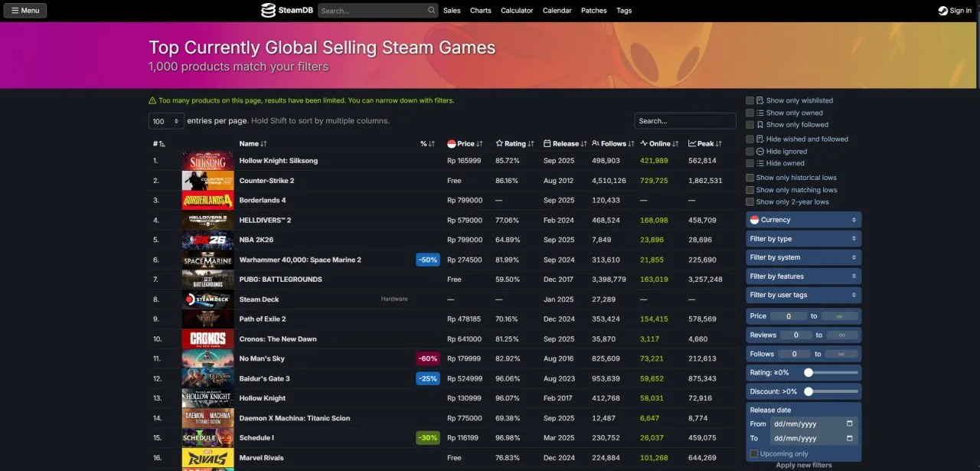Screen dimensions: 980x471
Task: Click the activity graph icon in the Online header
Action: coord(645,143)
